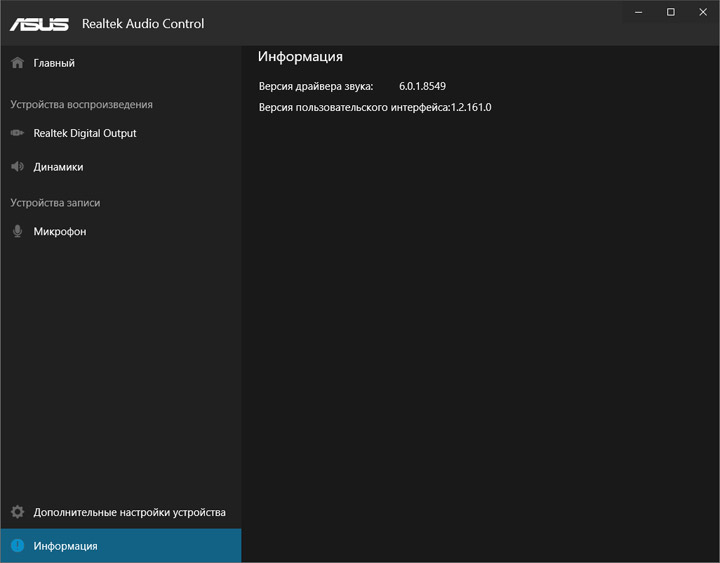Click the audio driver version number 6.0.1.8549
Viewport: 720px width, 563px height.
(x=422, y=86)
